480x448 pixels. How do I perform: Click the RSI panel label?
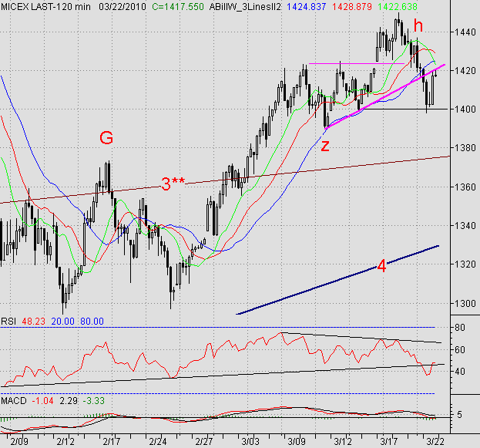pyautogui.click(x=8, y=321)
